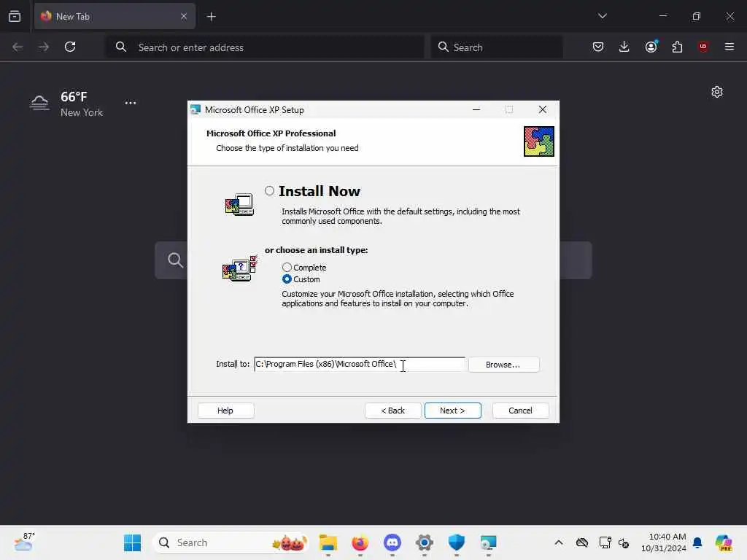Go Back to previous setup step
The height and width of the screenshot is (560, 747).
393,411
